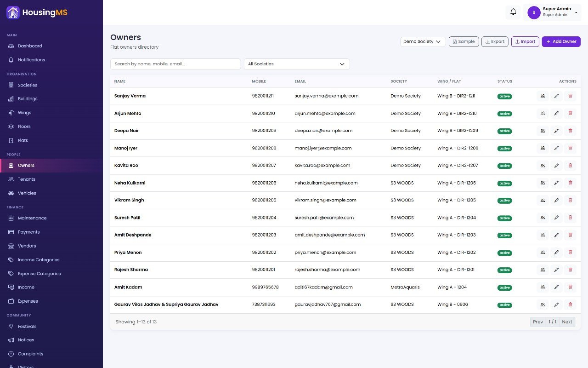Click the Super Admin avatar circle

point(534,12)
